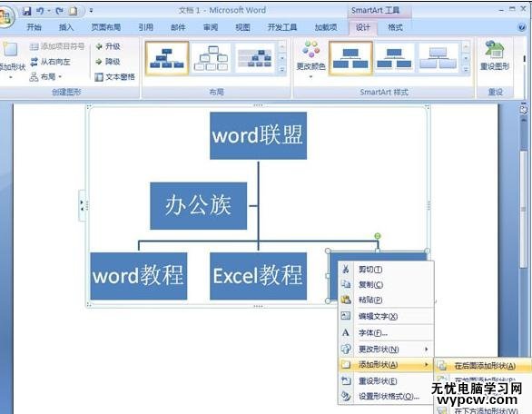Screen dimensions: 532x414
Task: Switch to the 引用 tab
Action: tap(146, 27)
